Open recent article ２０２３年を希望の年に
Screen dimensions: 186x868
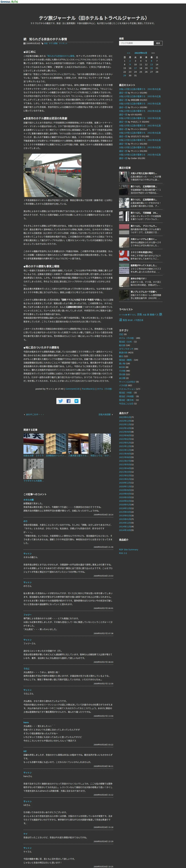[142, 252]
